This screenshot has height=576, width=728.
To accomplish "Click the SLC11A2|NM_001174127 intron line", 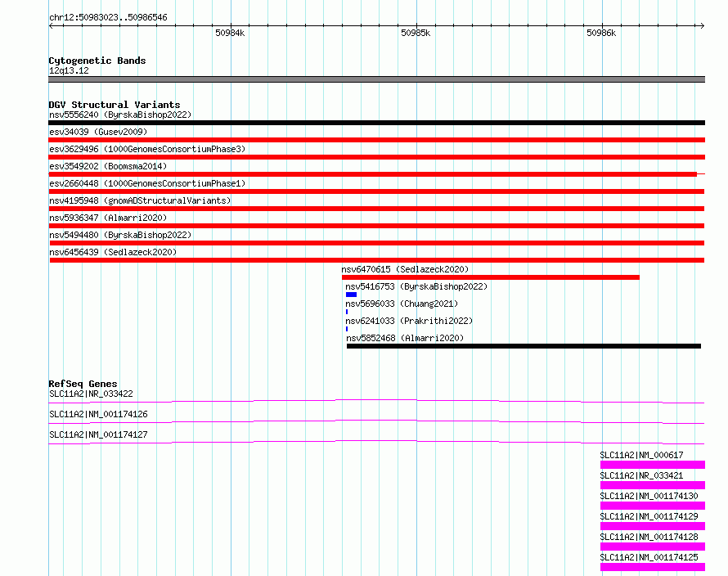I will pos(376,442).
